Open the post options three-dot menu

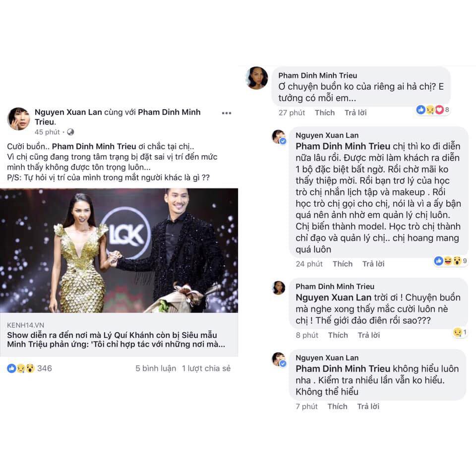tap(226, 113)
